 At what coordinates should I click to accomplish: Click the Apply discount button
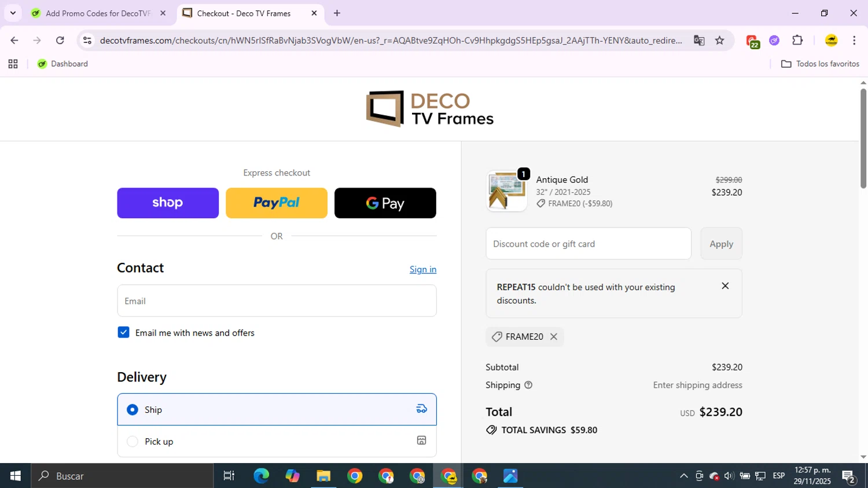click(721, 244)
